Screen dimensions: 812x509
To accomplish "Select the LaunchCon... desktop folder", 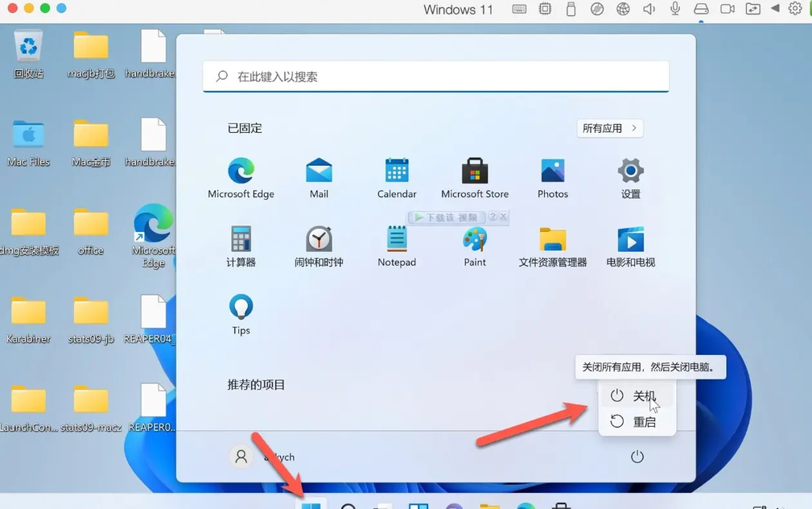I will pyautogui.click(x=28, y=408).
